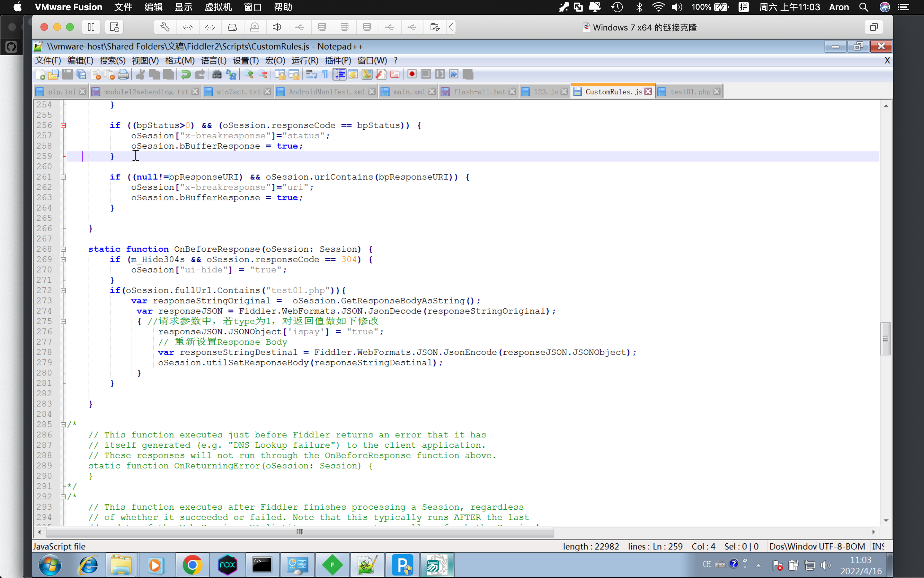924x578 pixels.
Task: Click the encoding UTF-8-BOM status field
Action: click(842, 546)
